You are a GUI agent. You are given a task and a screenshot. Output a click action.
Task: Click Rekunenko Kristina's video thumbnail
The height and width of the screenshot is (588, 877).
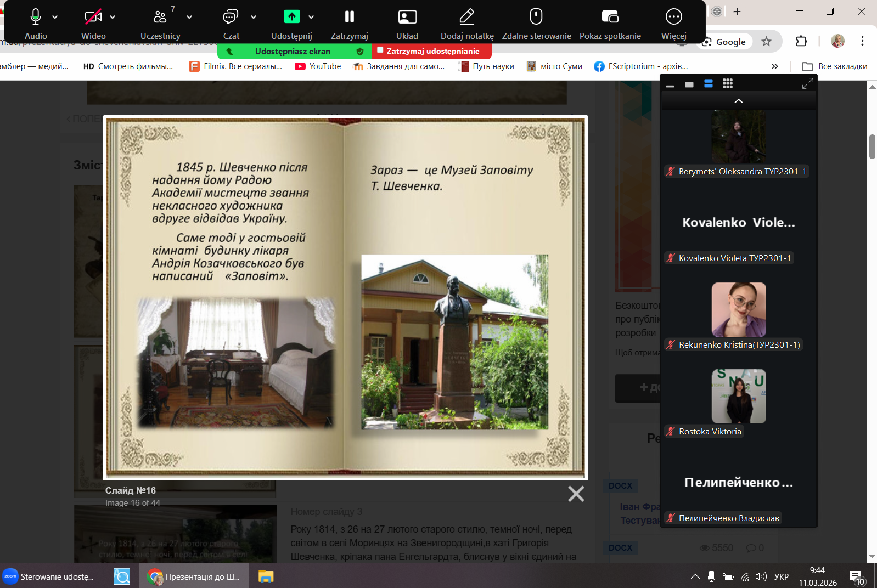[738, 309]
